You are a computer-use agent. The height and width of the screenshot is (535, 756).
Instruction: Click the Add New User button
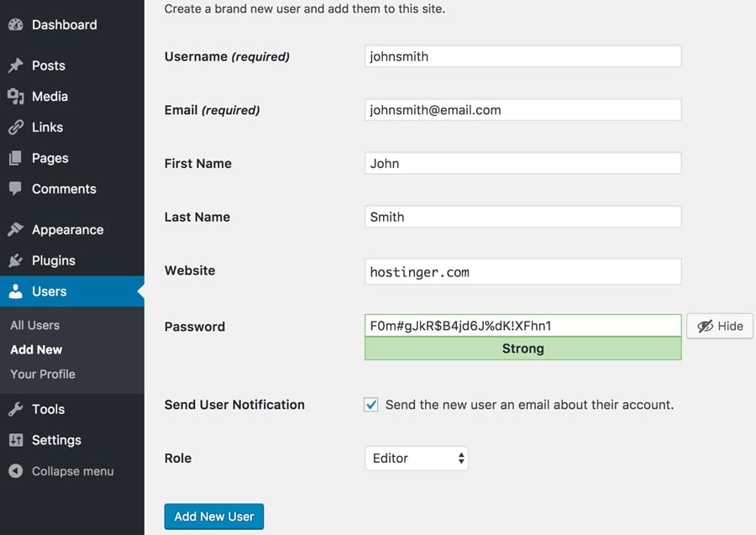213,516
